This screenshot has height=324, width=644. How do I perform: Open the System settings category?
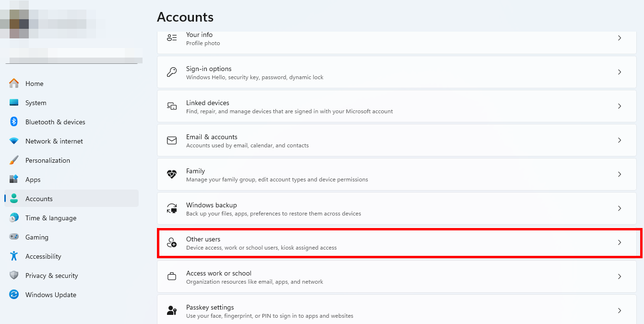point(36,103)
